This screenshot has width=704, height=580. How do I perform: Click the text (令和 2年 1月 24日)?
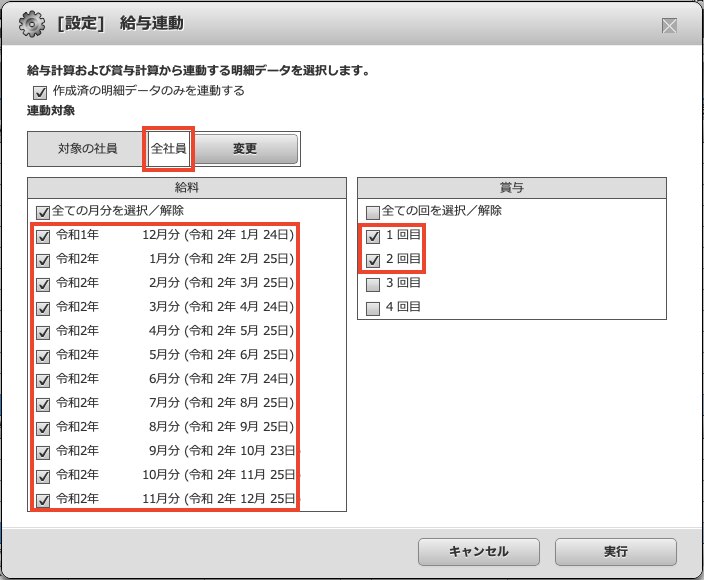coord(239,235)
